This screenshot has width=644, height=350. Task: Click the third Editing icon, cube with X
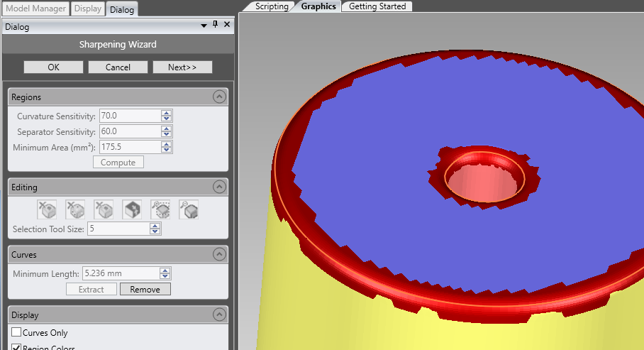pos(104,209)
